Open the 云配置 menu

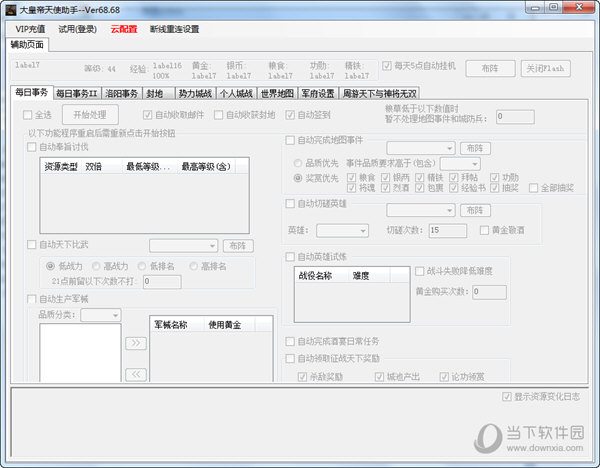tap(124, 29)
